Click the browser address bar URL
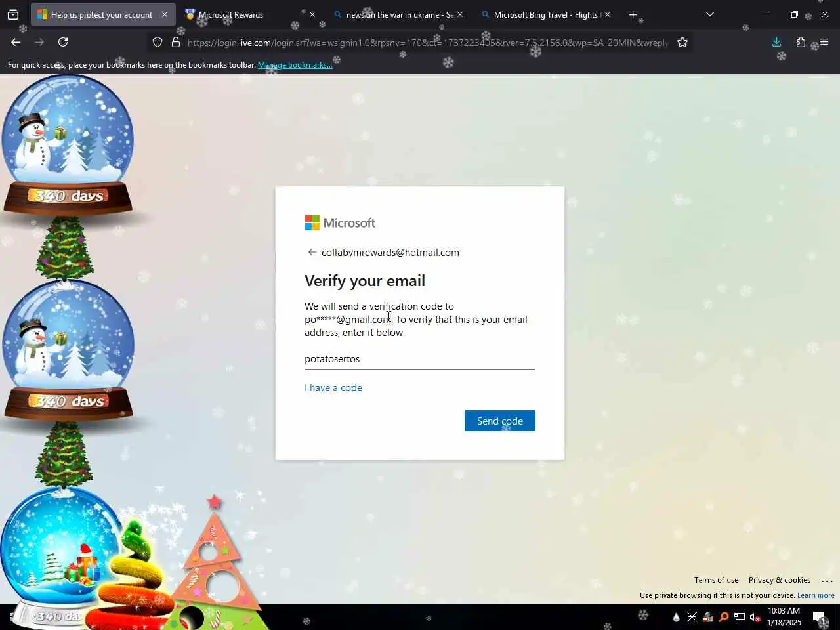The image size is (840, 630). coord(427,43)
